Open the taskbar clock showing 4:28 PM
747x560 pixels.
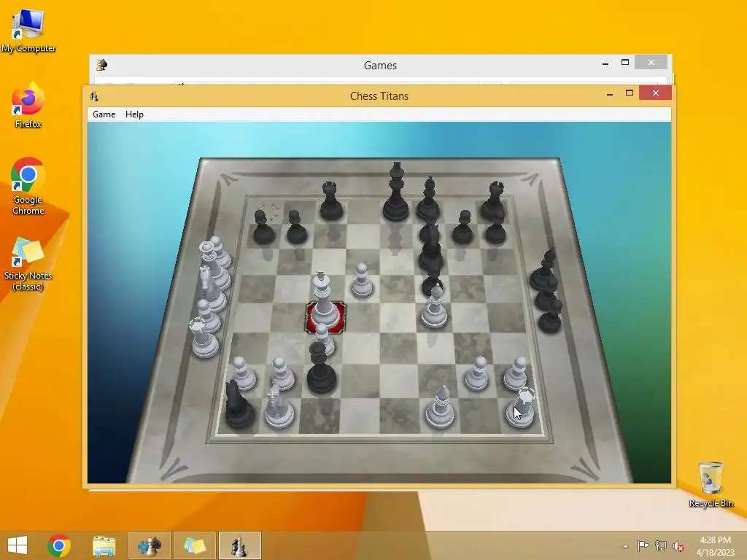coord(715,545)
